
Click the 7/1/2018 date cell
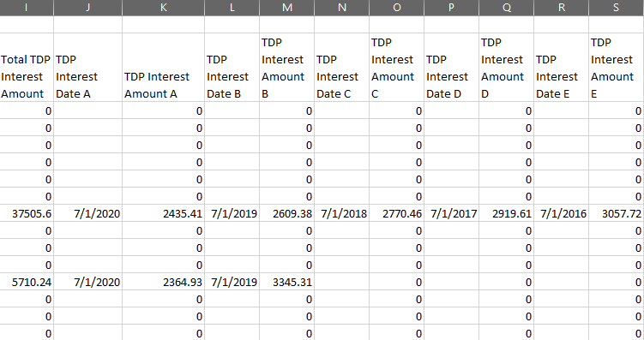coord(341,213)
